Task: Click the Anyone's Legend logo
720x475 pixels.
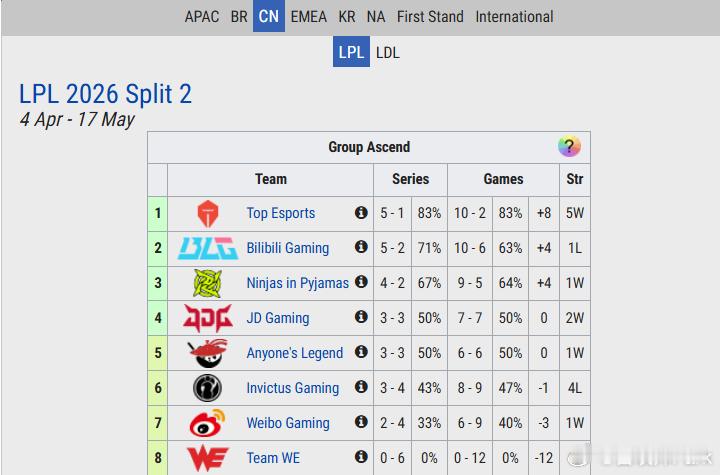Action: pyautogui.click(x=207, y=353)
